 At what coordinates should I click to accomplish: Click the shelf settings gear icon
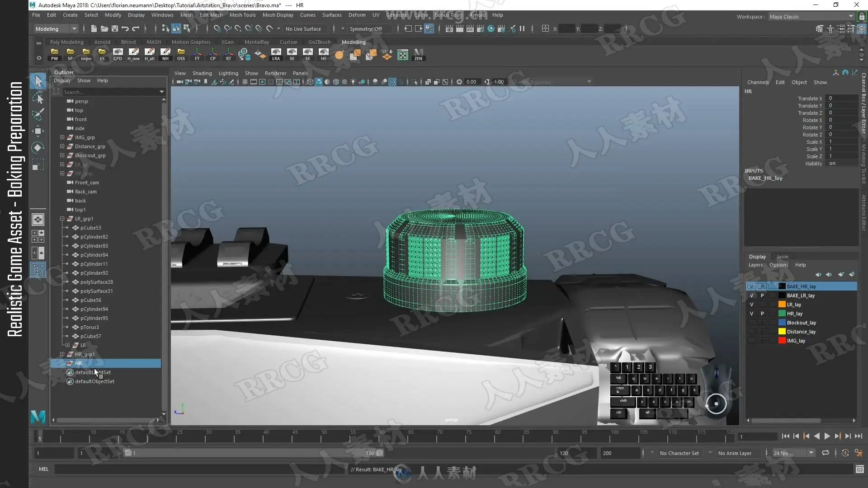[39, 58]
